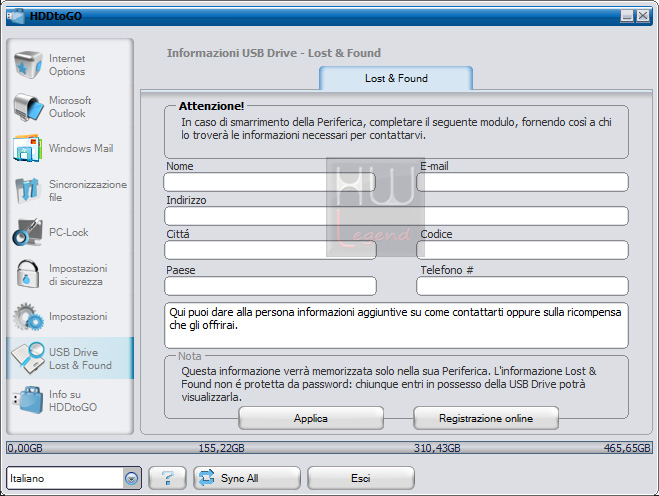Select USB Drive Lost & Found magnifier icon
Viewport: 659px width, 496px height.
coord(28,358)
